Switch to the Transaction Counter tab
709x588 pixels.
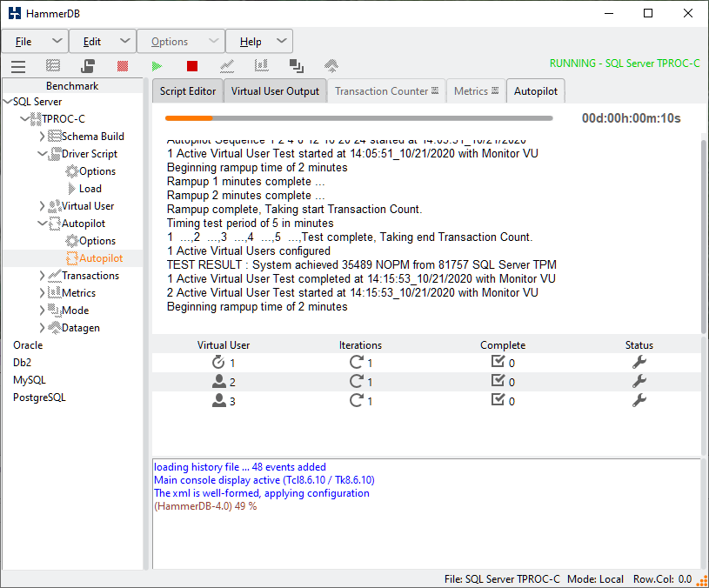click(386, 90)
